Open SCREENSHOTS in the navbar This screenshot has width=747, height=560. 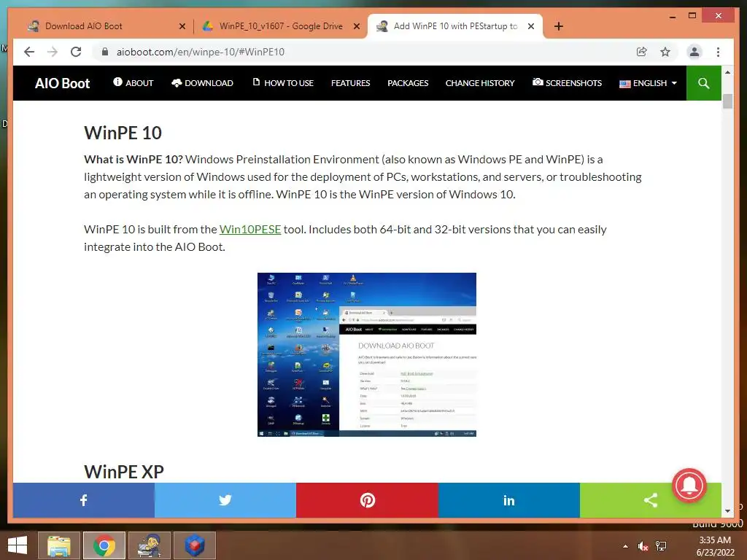click(567, 83)
